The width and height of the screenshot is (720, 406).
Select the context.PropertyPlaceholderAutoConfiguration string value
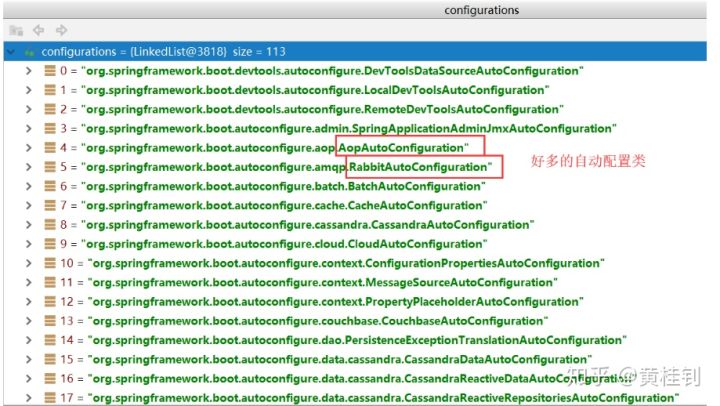coord(336,302)
